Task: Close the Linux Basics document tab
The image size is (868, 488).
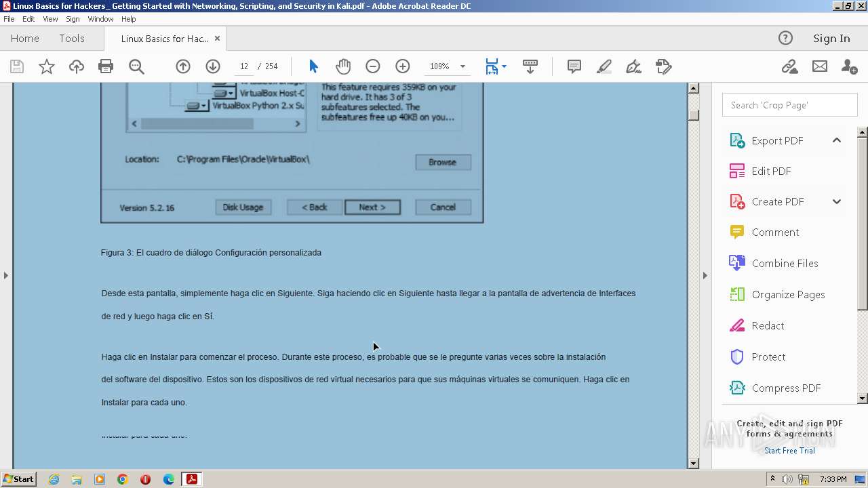Action: tap(217, 39)
